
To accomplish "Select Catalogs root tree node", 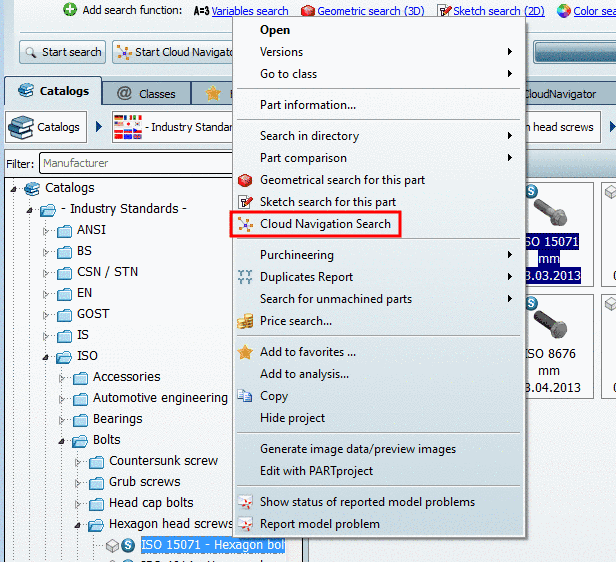I will (70, 188).
